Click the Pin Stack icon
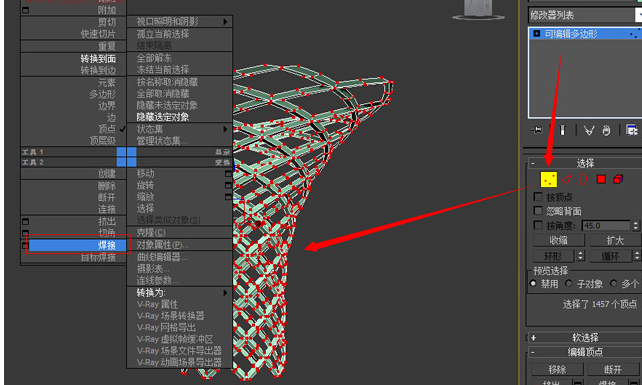 [x=537, y=130]
